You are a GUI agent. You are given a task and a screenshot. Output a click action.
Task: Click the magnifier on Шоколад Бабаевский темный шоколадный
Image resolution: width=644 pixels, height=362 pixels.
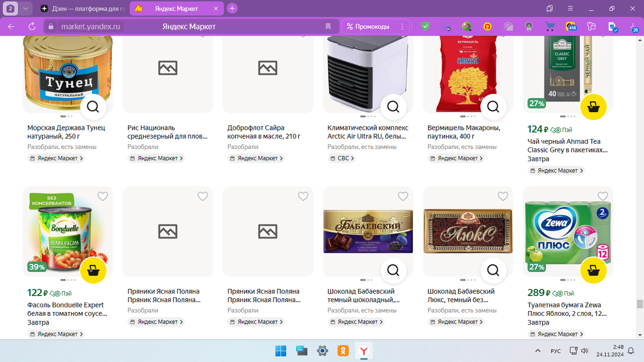pos(393,270)
